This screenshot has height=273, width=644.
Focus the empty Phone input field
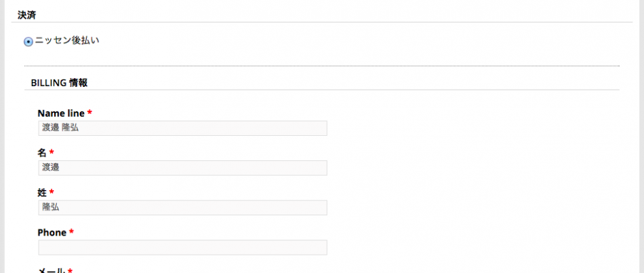182,247
